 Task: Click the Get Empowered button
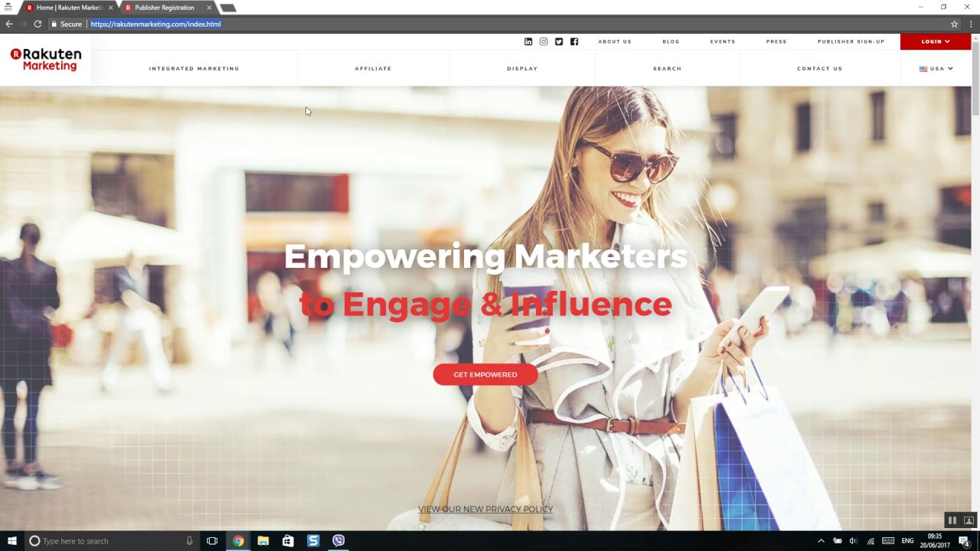(485, 374)
